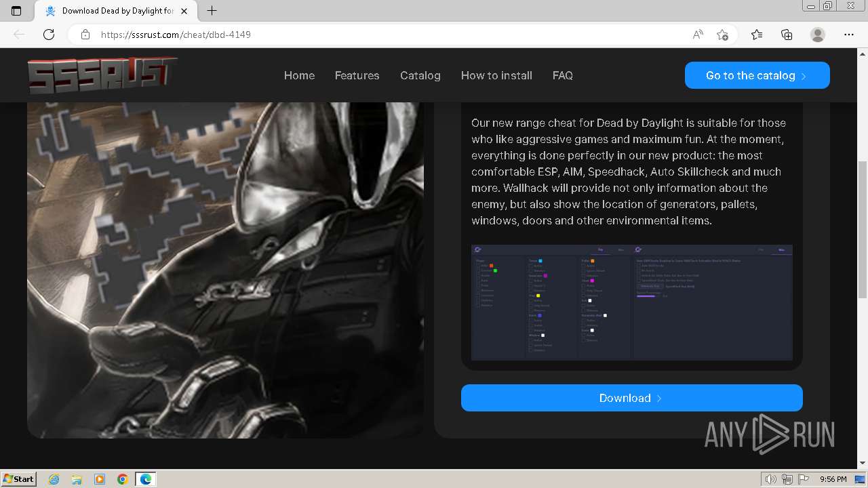Click the SSSRUST logo

102,75
